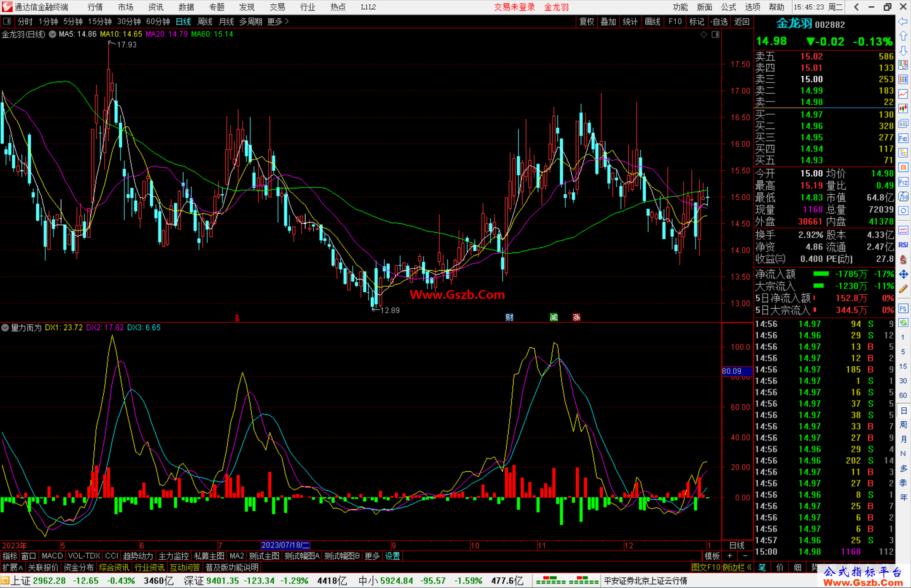Click the − button to remove a panel
The width and height of the screenshot is (911, 588).
click(745, 556)
